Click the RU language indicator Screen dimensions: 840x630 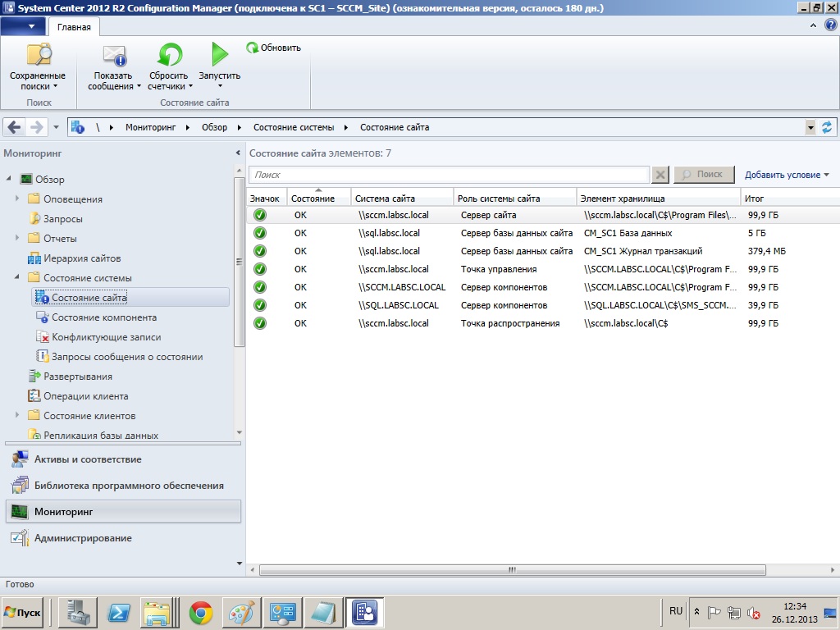point(676,611)
